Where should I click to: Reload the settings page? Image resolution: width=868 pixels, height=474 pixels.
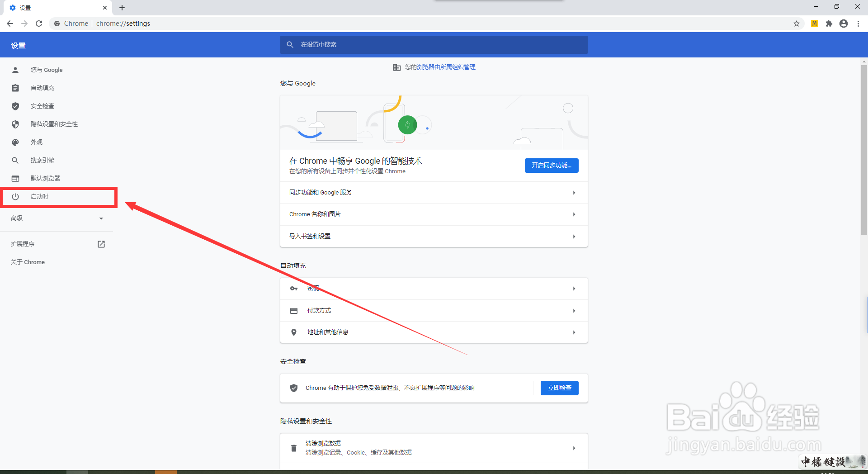click(39, 24)
